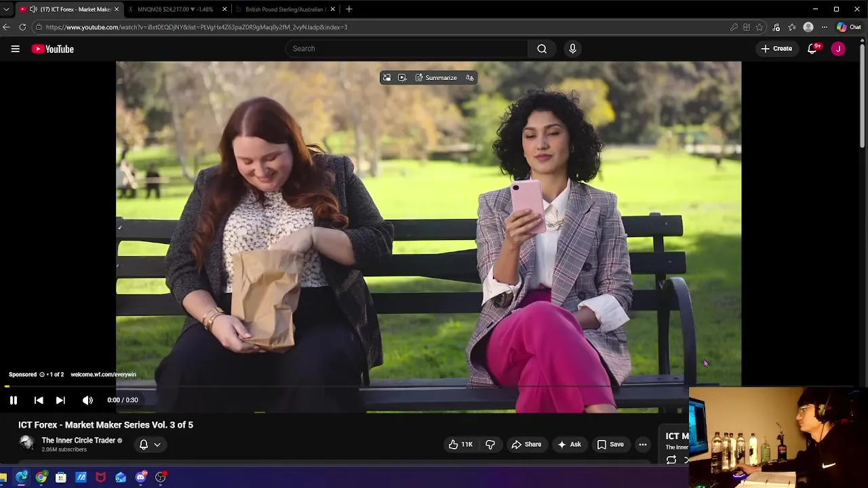The image size is (868, 488).
Task: Click the Create button
Action: [776, 49]
